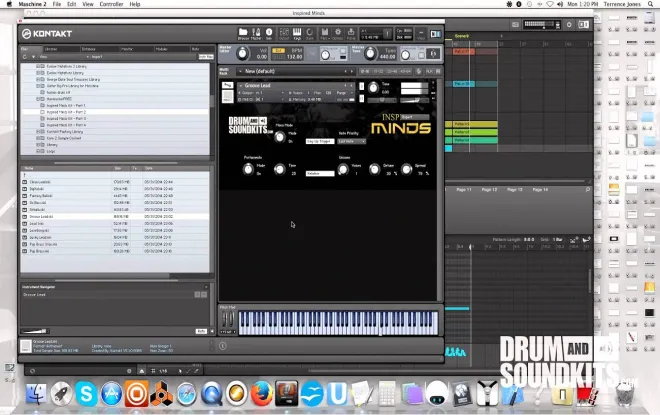Open Firefox from the Dock
Image resolution: width=660 pixels, height=415 pixels.
pyautogui.click(x=261, y=394)
